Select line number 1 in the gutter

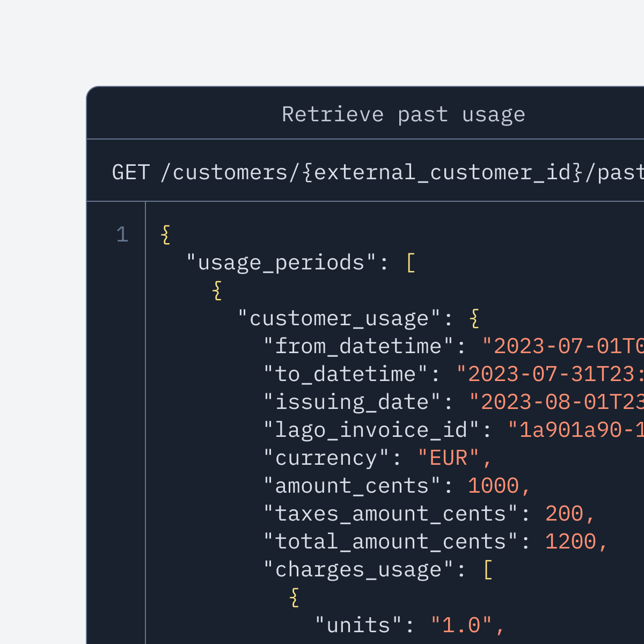click(122, 235)
